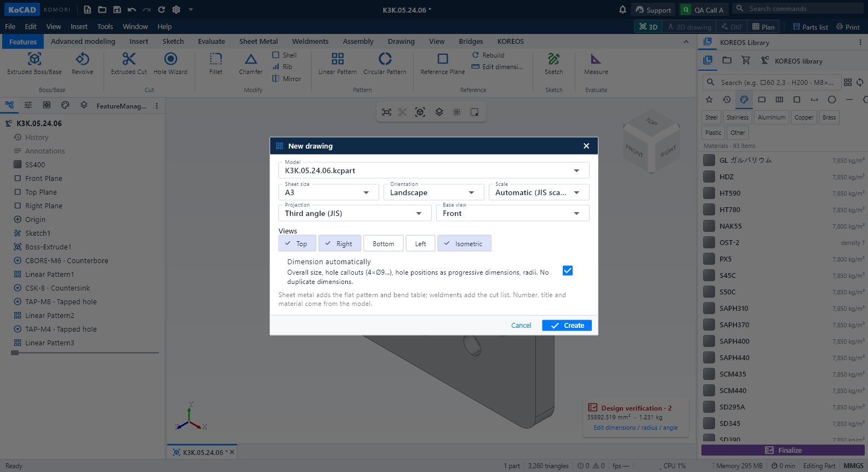
Task: Open the Tools menu
Action: click(x=105, y=26)
